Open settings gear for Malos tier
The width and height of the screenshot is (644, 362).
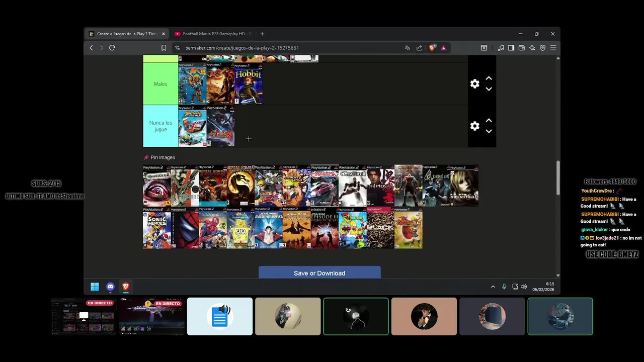(x=474, y=84)
